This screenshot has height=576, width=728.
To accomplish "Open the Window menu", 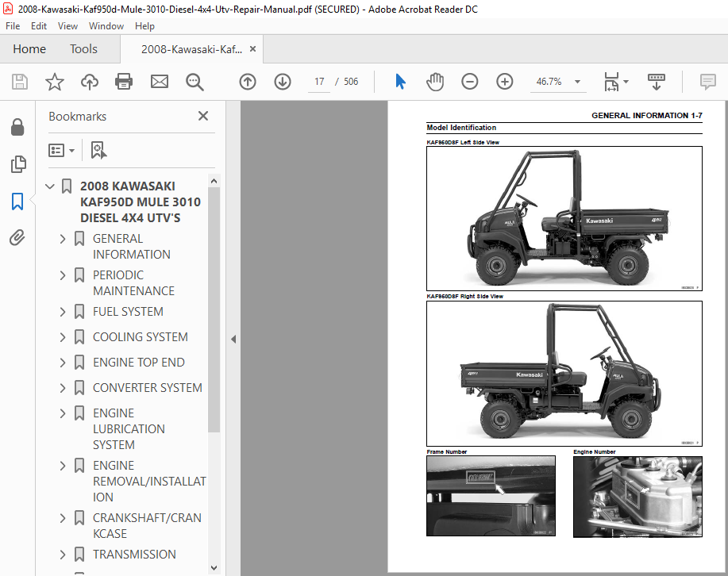I will (106, 26).
